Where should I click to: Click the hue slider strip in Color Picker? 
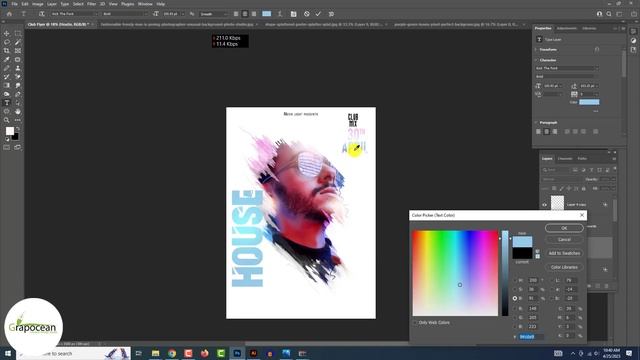[505, 273]
